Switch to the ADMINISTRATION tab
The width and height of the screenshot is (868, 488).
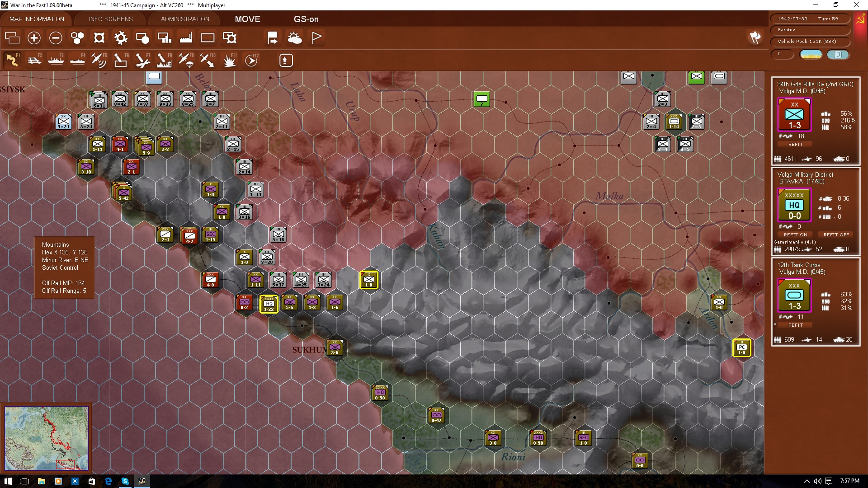pyautogui.click(x=185, y=19)
